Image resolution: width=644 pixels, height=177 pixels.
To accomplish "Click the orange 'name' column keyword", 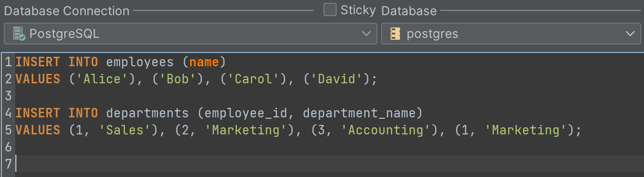I will 204,62.
